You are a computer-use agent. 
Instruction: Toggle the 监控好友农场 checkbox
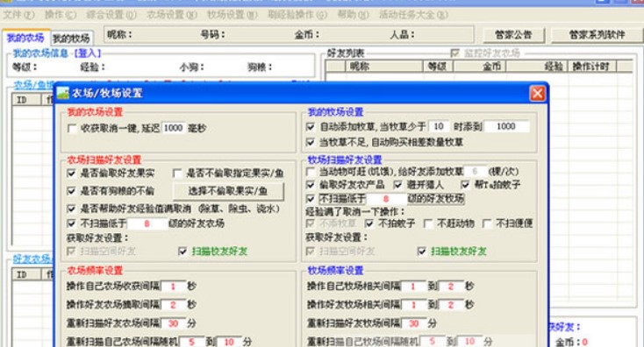click(454, 53)
